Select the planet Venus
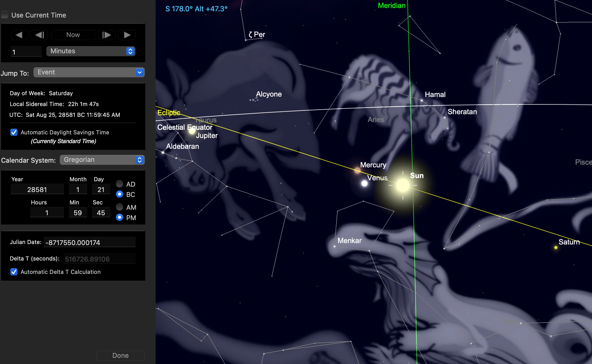 (x=364, y=183)
